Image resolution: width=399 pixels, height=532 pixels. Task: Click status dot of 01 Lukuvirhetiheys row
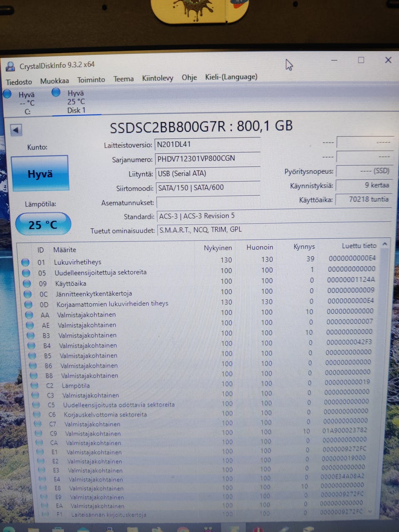click(25, 262)
